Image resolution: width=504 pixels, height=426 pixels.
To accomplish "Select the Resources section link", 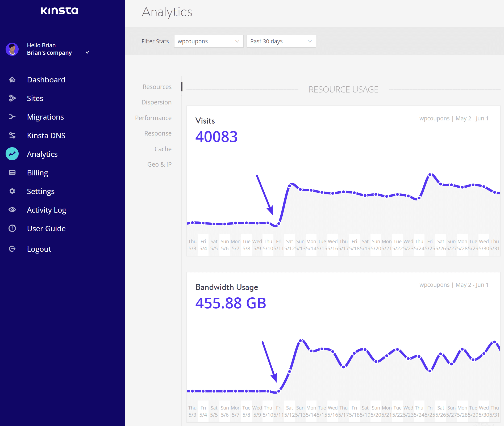I will tap(157, 87).
